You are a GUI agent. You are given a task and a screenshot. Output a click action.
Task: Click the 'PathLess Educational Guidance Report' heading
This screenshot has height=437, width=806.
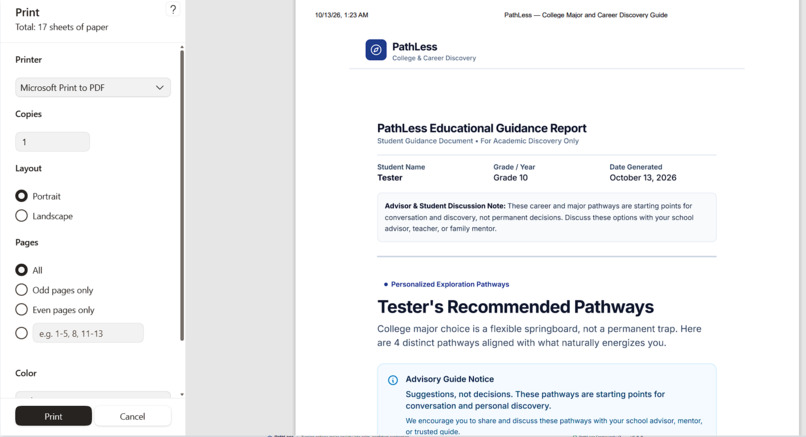[482, 128]
